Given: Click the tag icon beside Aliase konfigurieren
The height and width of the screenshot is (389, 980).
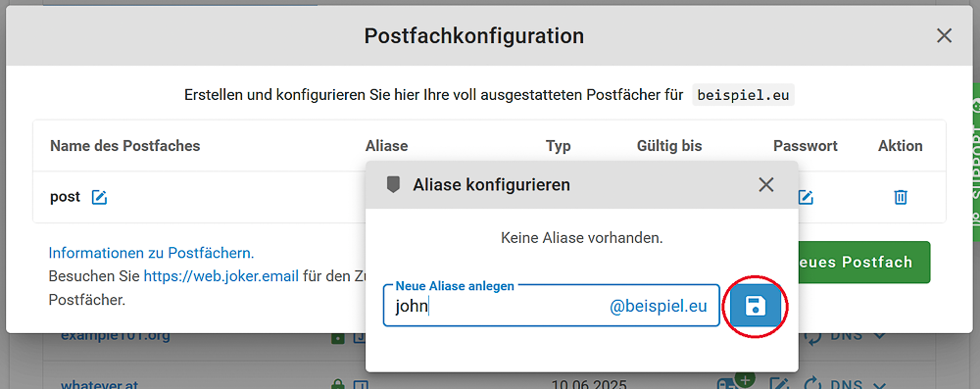Looking at the screenshot, I should [393, 184].
